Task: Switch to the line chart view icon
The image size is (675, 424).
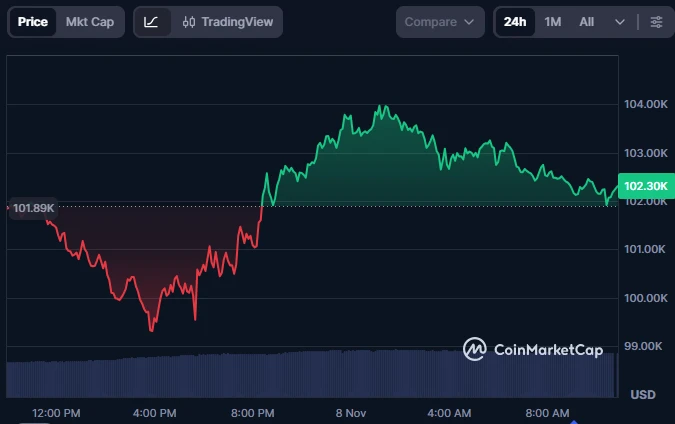Action: pyautogui.click(x=151, y=22)
